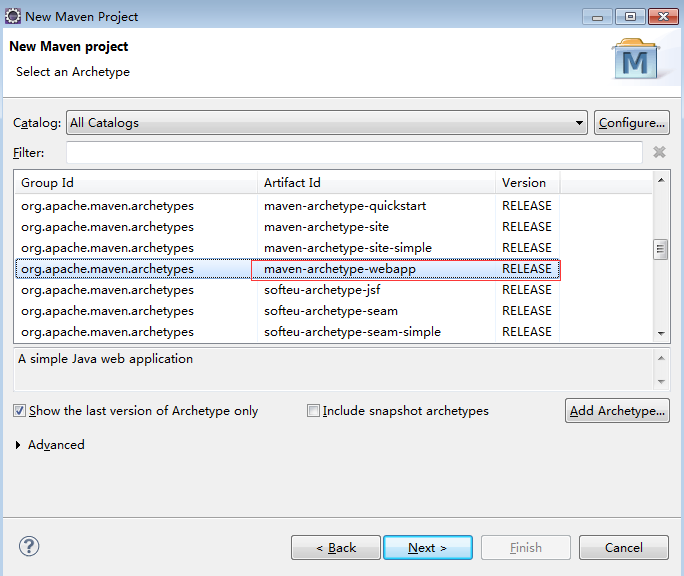Click the Add Archetype... button
The height and width of the screenshot is (576, 684).
[x=617, y=411]
